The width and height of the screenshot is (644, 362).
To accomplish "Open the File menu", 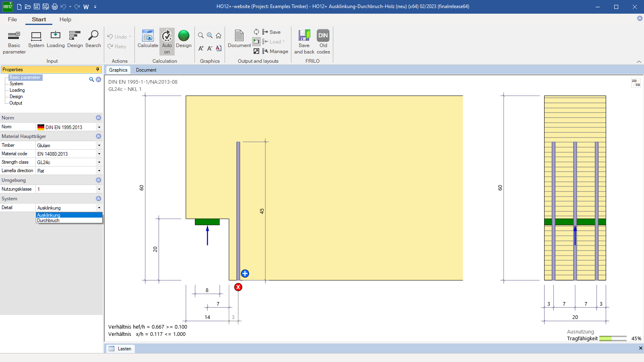I will click(12, 19).
